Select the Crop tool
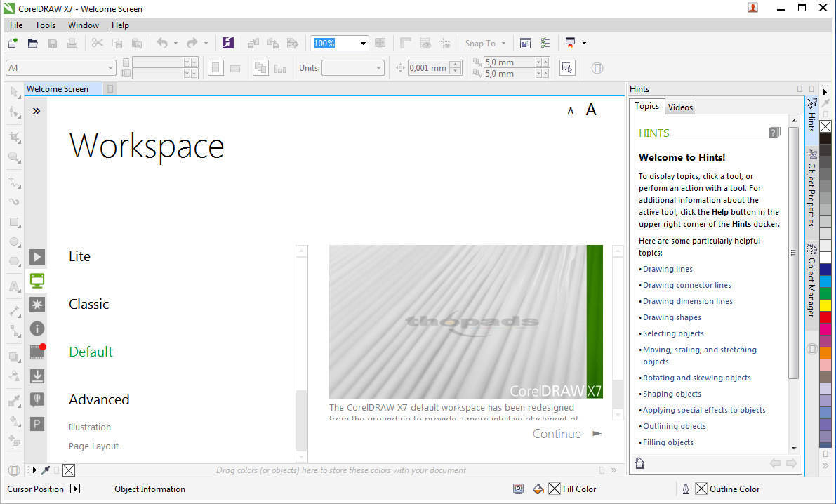The height and width of the screenshot is (504, 836). [x=15, y=137]
